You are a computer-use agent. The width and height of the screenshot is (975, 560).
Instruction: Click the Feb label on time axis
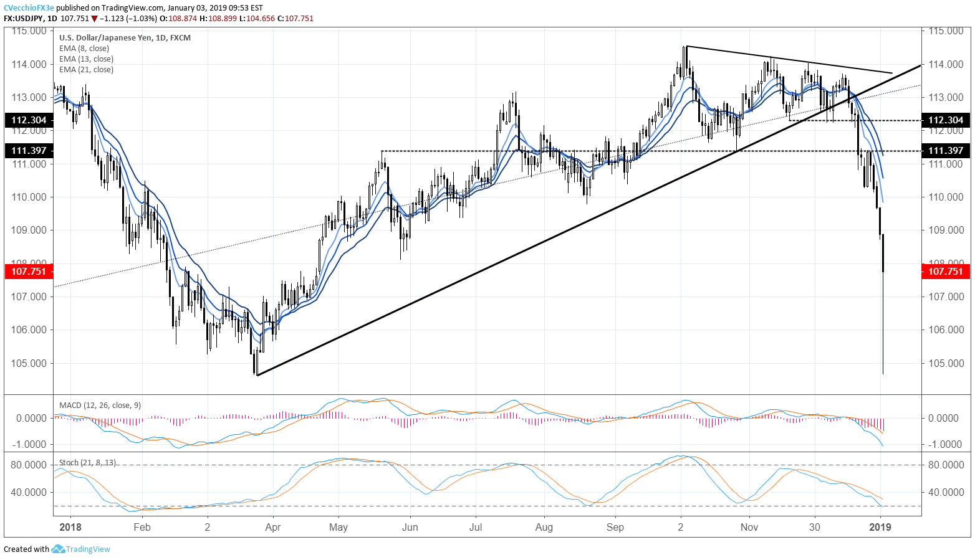pos(142,527)
